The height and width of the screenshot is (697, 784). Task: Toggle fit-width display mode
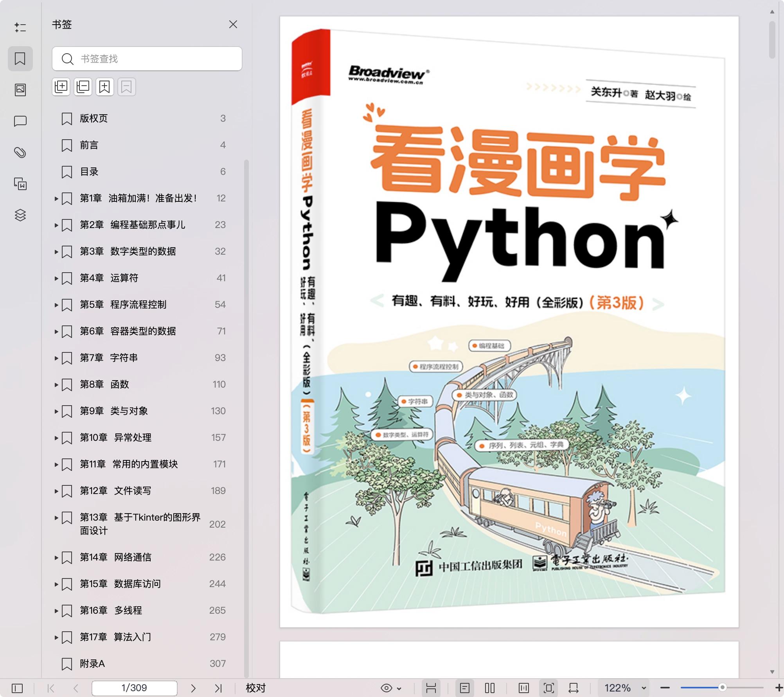click(573, 688)
